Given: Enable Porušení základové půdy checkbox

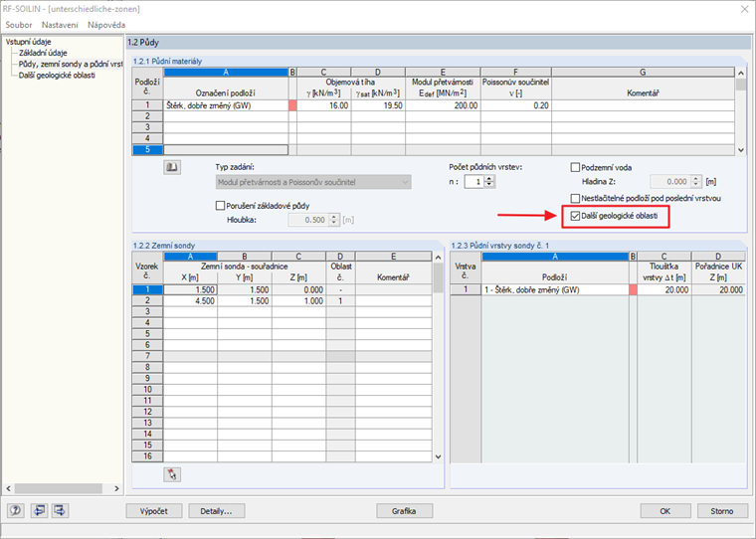Looking at the screenshot, I should [x=221, y=206].
